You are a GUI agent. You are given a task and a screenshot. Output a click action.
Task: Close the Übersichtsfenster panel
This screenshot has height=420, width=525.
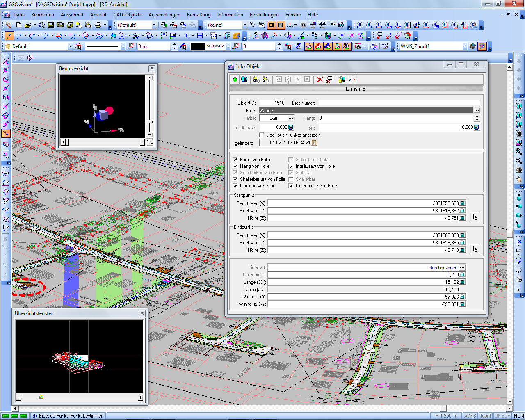point(142,313)
